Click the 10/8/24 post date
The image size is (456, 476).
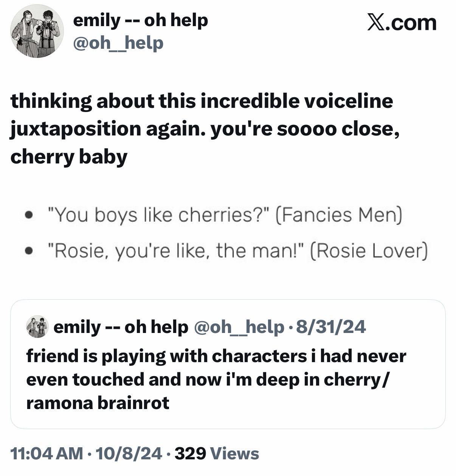click(x=129, y=453)
